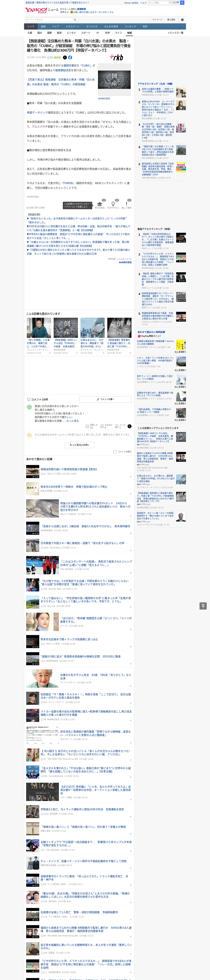The height and width of the screenshot is (980, 210).
Task: Open 「安い中国製」に仕事を奪われ recommended card
Action: point(38,336)
